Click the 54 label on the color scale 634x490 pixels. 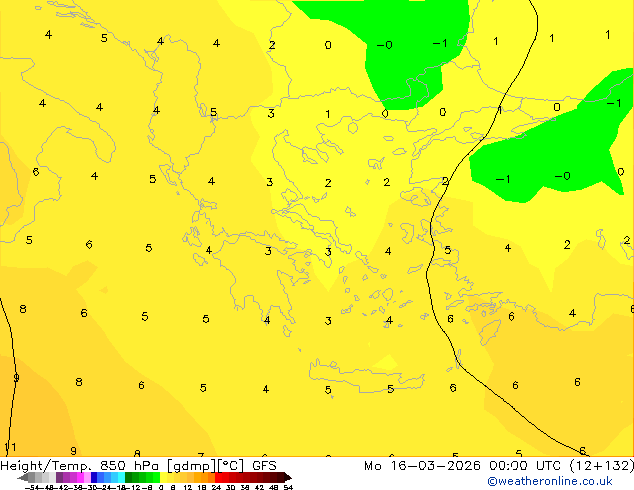(288, 487)
